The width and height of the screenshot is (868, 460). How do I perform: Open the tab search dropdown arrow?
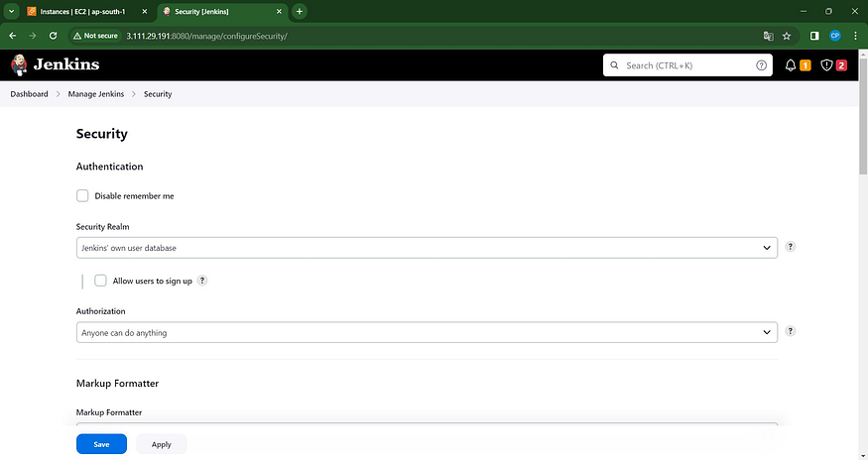pyautogui.click(x=11, y=11)
